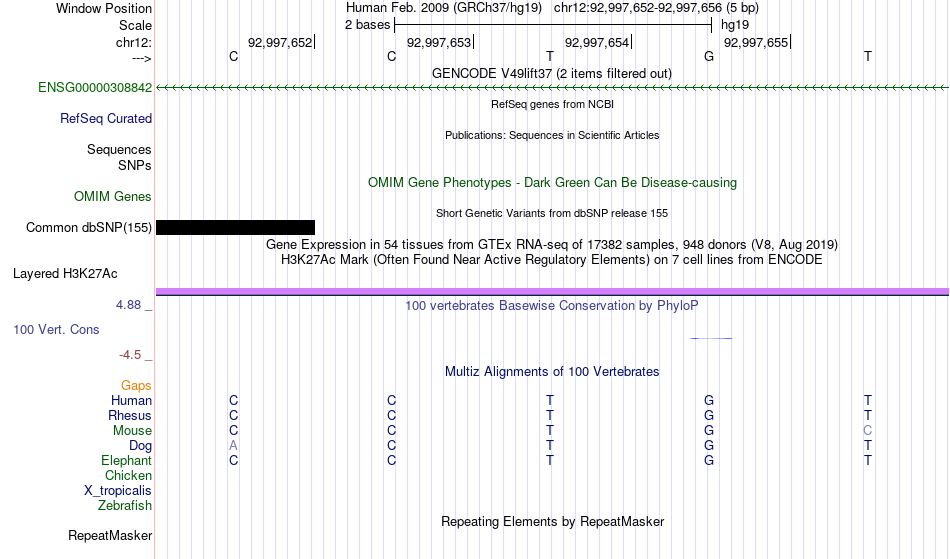Click the Scale label

[136, 25]
